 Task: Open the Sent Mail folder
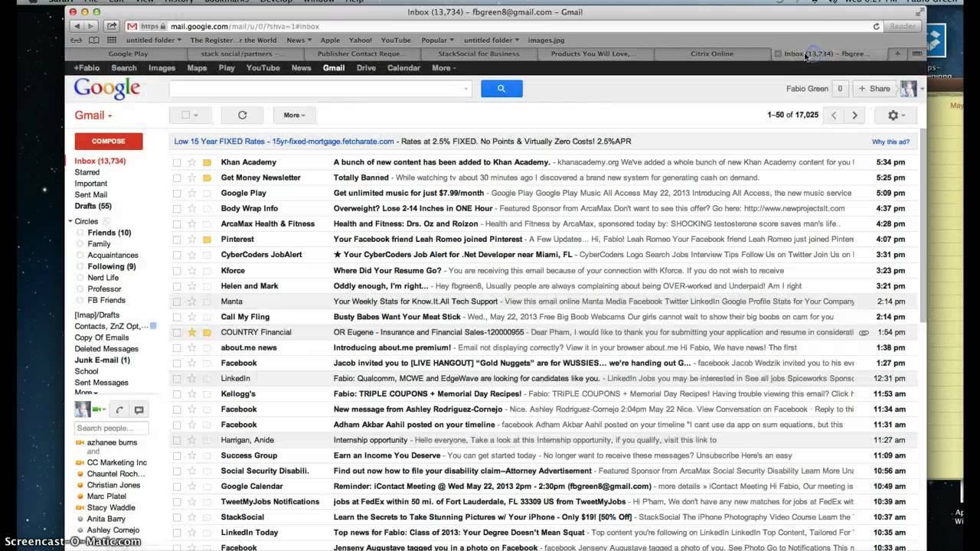pyautogui.click(x=90, y=194)
